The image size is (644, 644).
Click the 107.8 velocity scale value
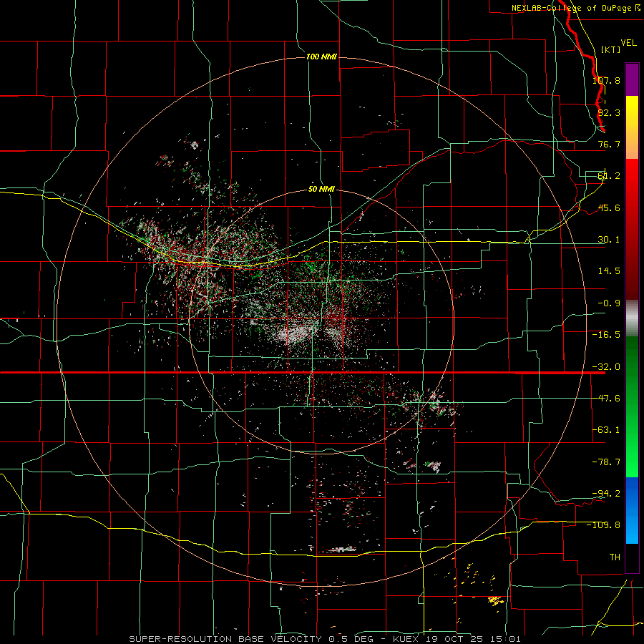tap(606, 80)
